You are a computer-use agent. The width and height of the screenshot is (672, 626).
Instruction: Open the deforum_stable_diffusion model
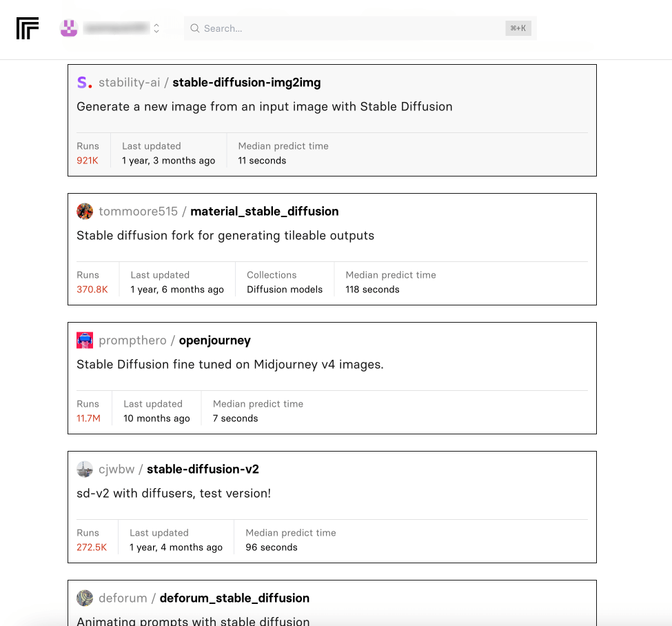[234, 598]
